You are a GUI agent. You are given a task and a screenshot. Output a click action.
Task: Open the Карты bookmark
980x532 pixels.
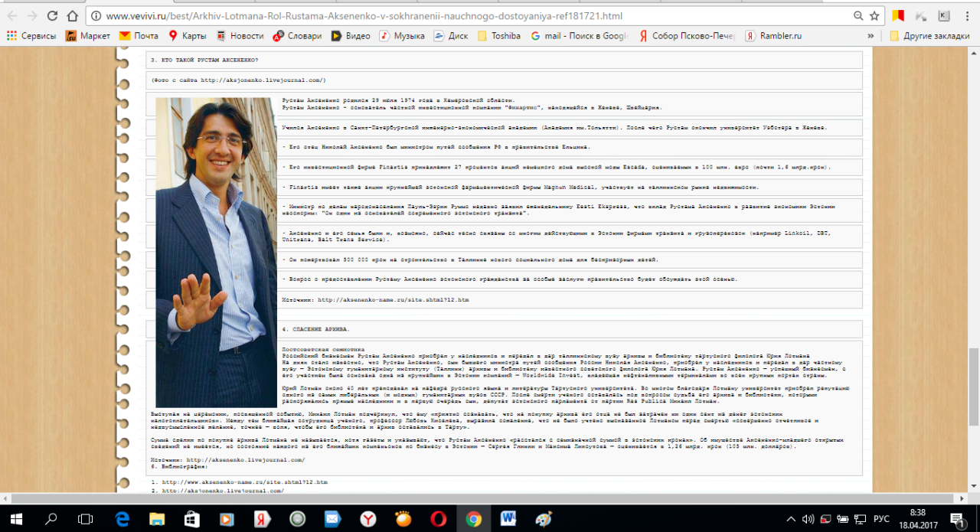187,35
